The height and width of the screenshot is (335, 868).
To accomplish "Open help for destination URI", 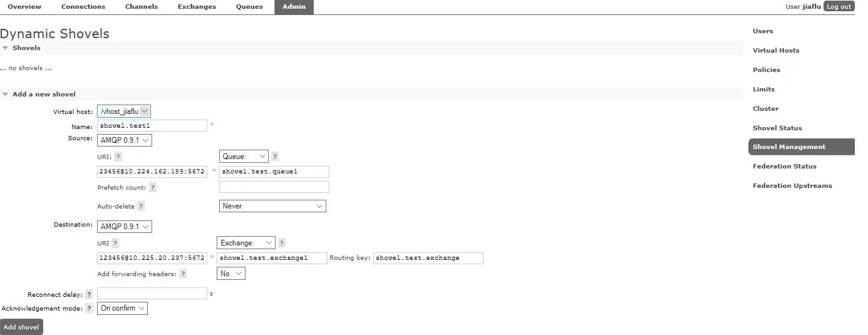I will [x=115, y=243].
